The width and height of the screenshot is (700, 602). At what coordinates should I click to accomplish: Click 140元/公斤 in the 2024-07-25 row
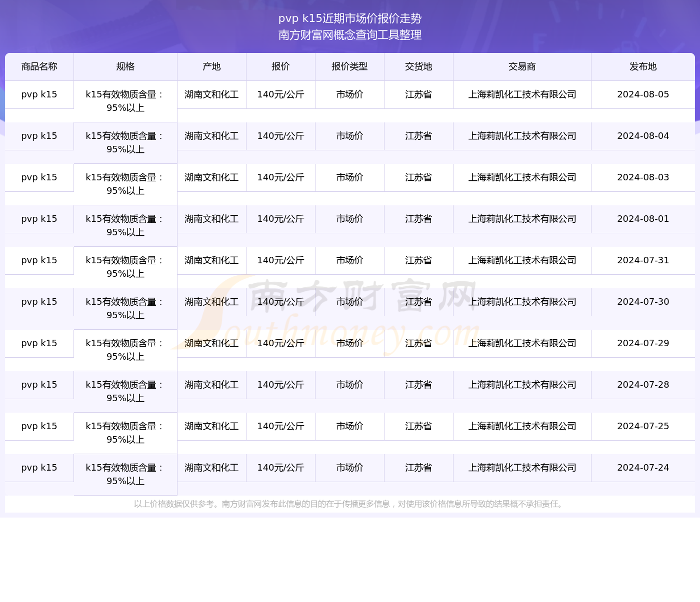pos(280,426)
